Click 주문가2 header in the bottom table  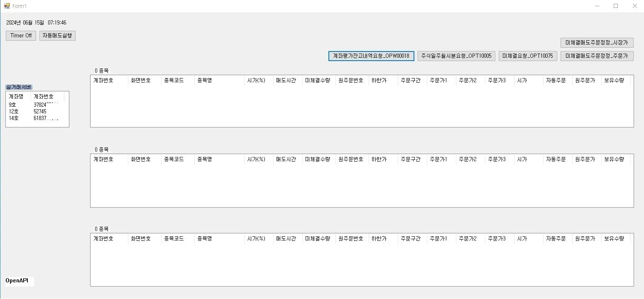tap(470, 239)
